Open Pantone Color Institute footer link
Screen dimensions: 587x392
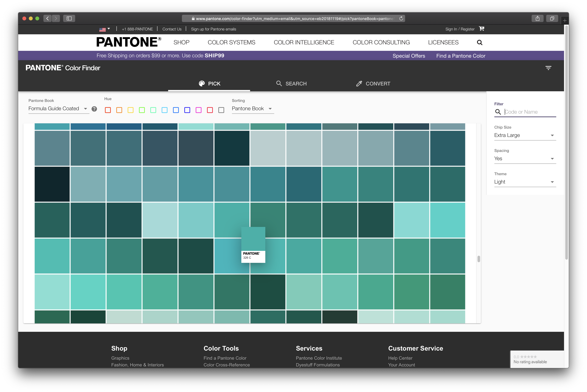(x=319, y=358)
